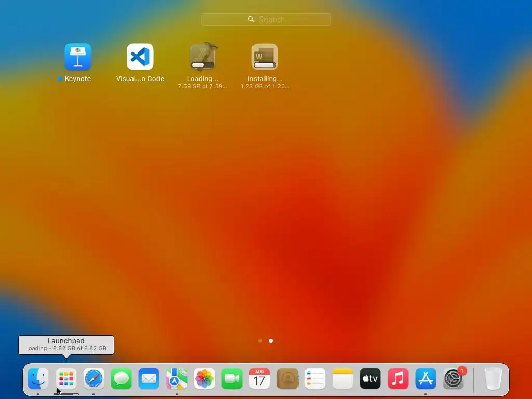Launch Visual Studio Code from Launchpad

pyautogui.click(x=140, y=57)
